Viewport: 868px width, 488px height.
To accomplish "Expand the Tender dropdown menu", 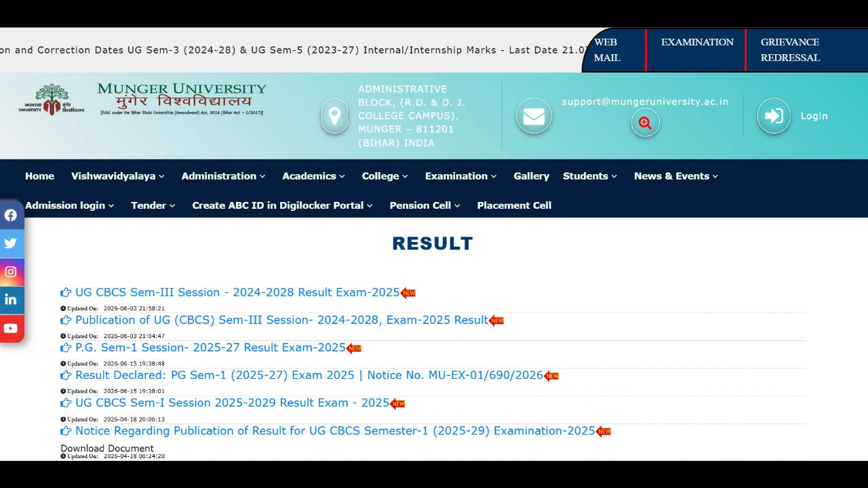I will click(x=153, y=205).
